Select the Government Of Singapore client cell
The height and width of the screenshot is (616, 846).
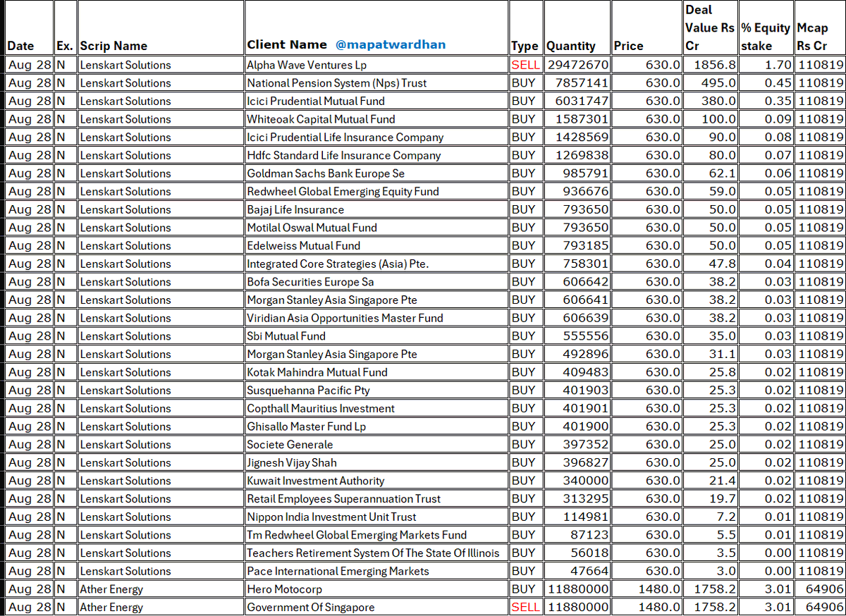(x=376, y=608)
